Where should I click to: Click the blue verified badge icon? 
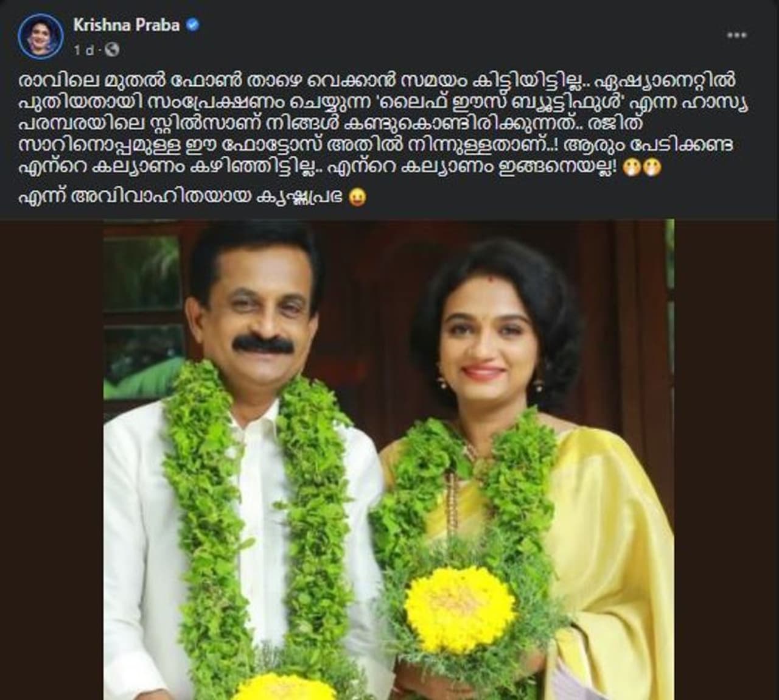(192, 26)
